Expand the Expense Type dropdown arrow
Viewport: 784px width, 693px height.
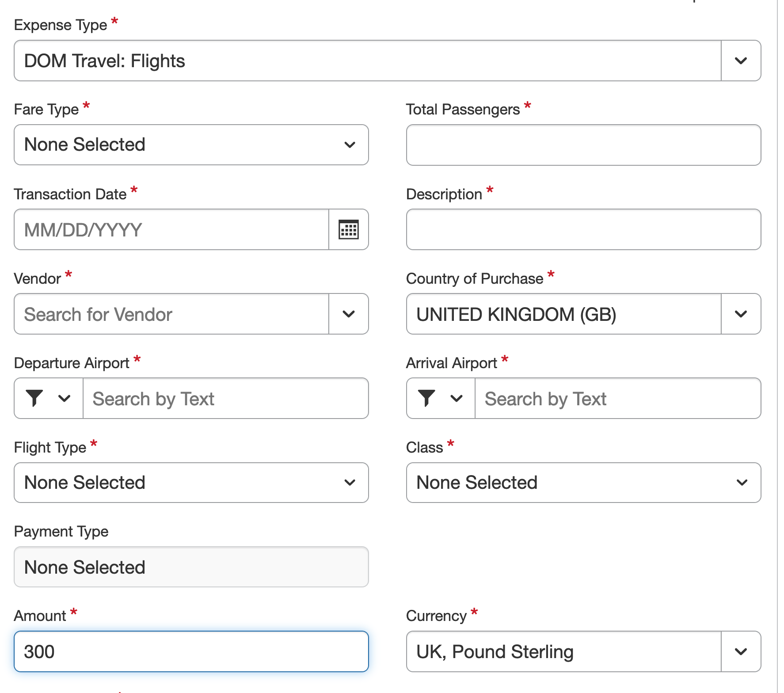[741, 61]
